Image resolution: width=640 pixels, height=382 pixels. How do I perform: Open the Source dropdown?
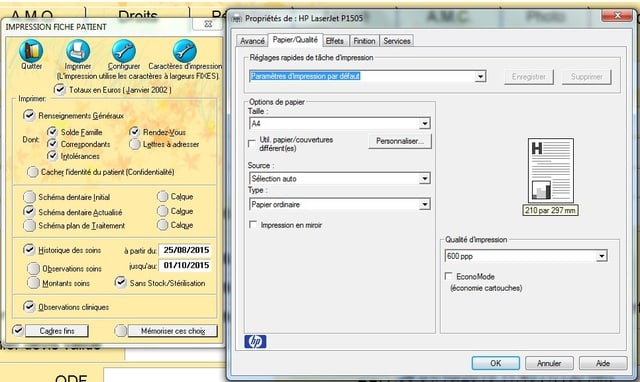coord(424,178)
